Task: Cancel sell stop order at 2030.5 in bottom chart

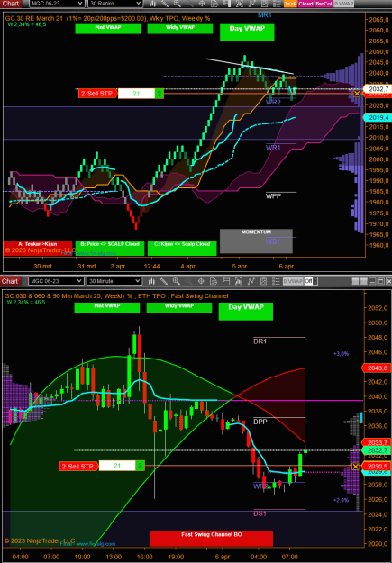Action: (x=356, y=466)
